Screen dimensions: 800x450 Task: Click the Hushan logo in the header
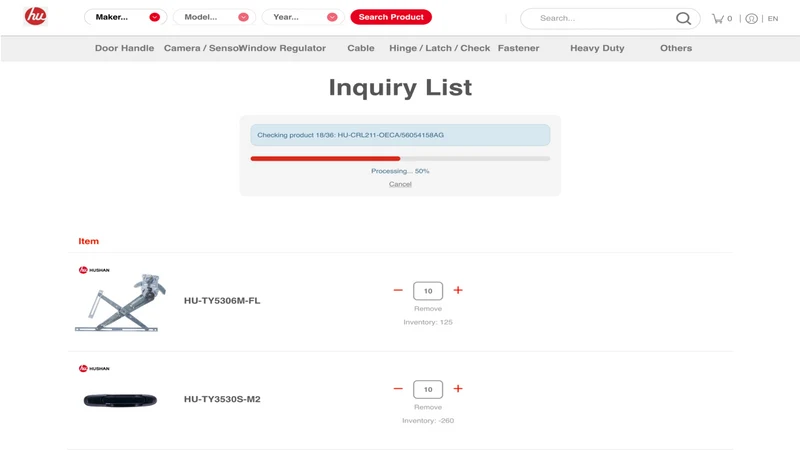click(36, 16)
